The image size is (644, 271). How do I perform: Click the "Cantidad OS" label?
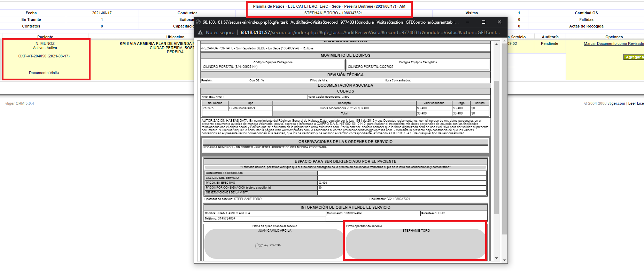[587, 13]
